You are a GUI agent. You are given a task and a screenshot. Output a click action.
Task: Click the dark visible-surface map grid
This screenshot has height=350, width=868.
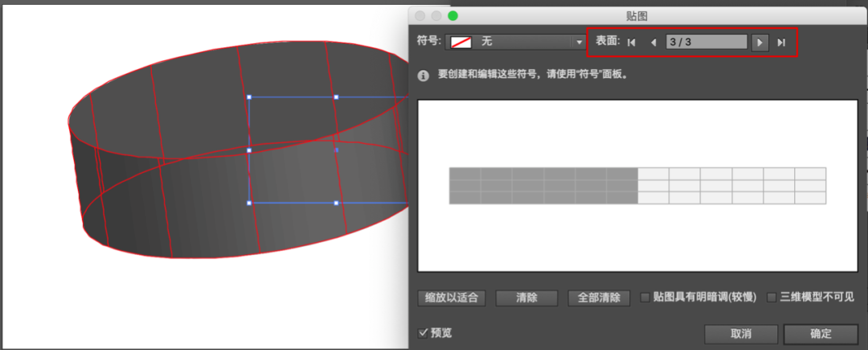pyautogui.click(x=543, y=186)
